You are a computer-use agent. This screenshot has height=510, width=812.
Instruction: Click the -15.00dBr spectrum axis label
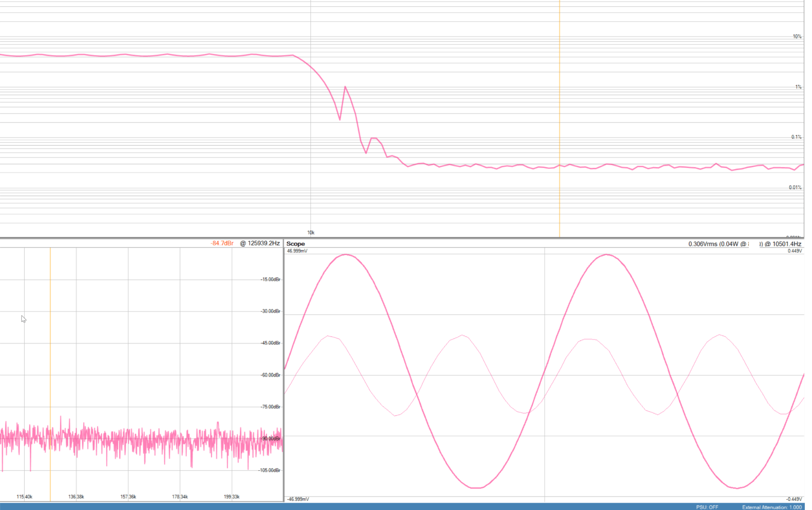click(270, 280)
